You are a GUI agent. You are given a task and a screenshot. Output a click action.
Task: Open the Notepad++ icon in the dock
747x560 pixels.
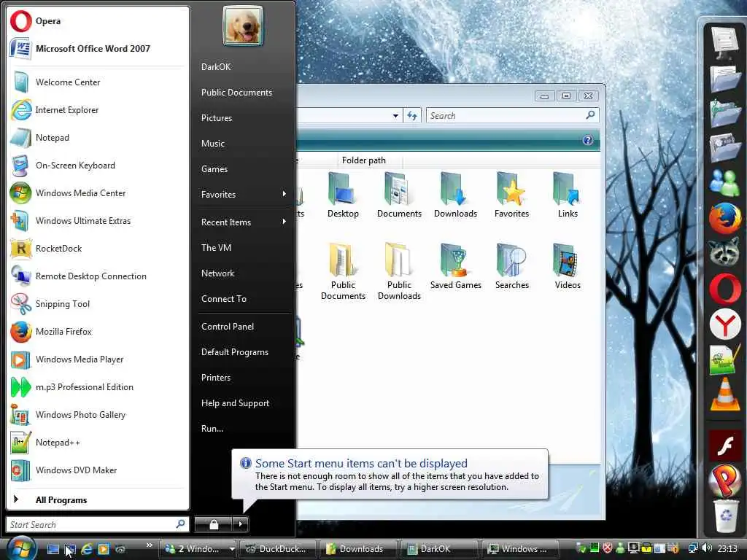click(x=724, y=360)
